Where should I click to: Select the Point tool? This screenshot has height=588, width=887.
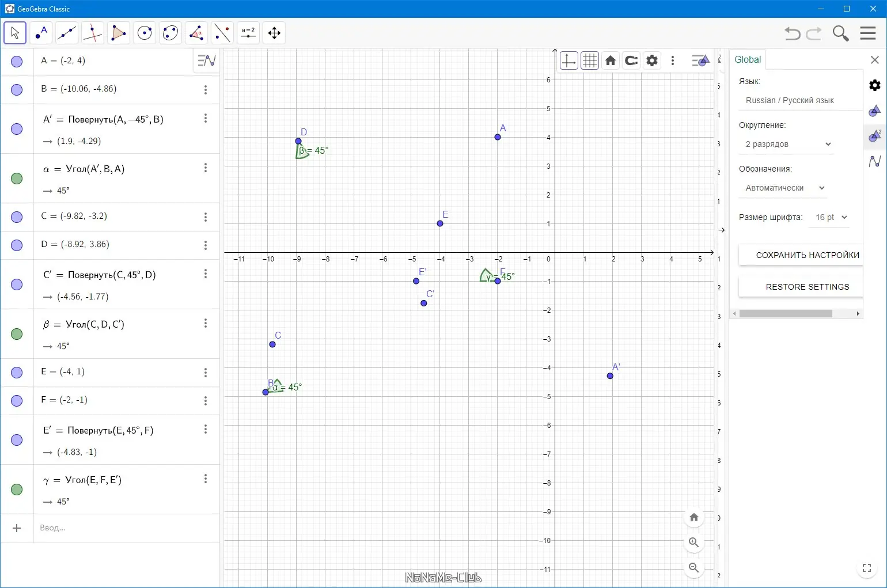(x=41, y=33)
